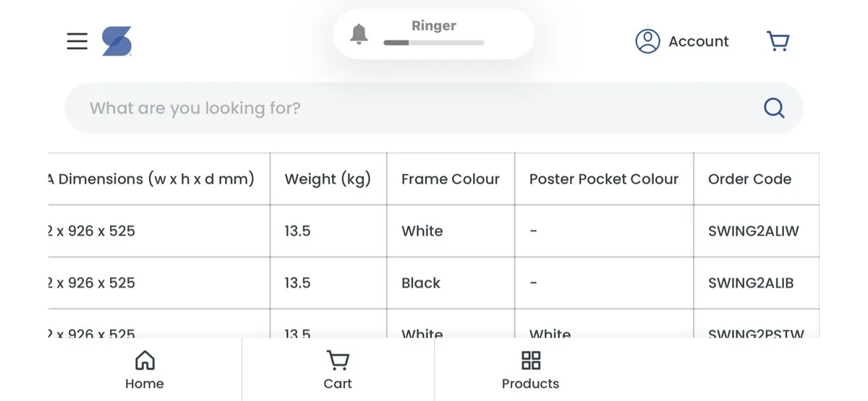Click the blue S brand logo
This screenshot has height=401, width=868.
116,41
